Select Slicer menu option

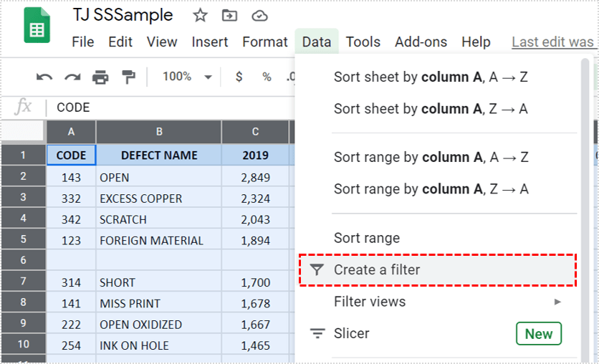[x=351, y=334]
